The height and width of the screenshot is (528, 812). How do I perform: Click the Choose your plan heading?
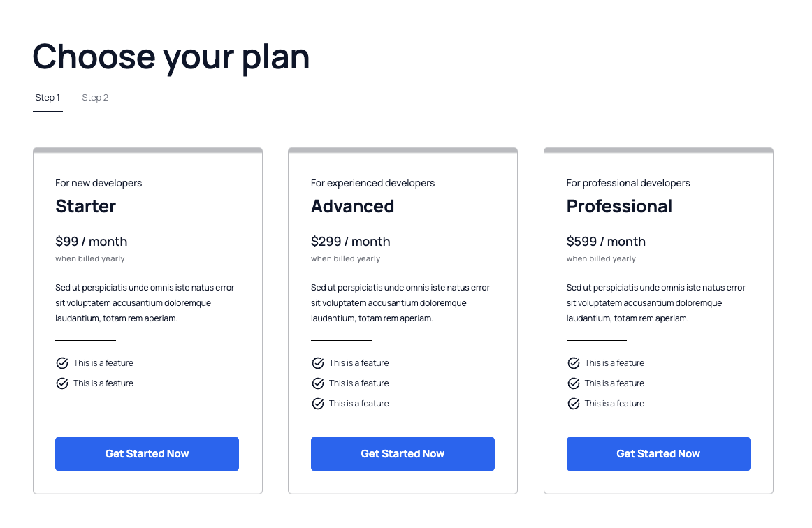(x=171, y=57)
